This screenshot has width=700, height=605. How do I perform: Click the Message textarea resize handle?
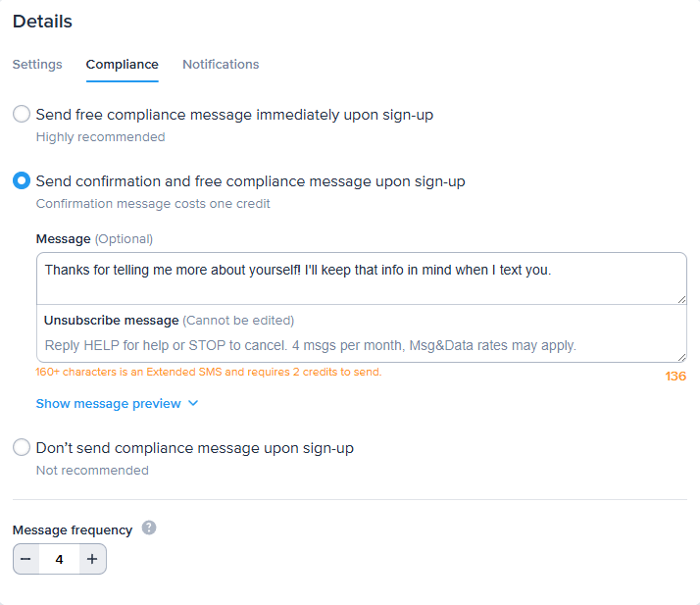tap(681, 298)
